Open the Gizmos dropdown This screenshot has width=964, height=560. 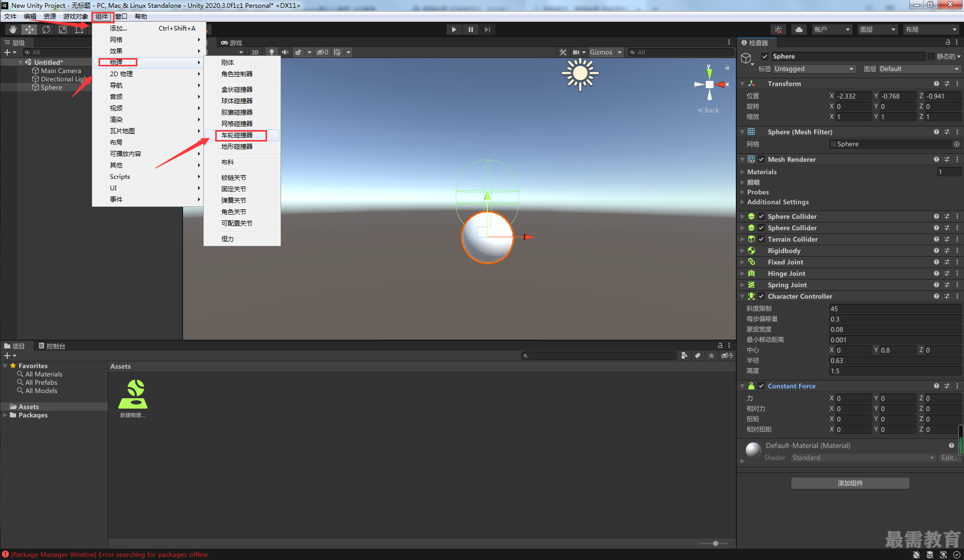605,52
